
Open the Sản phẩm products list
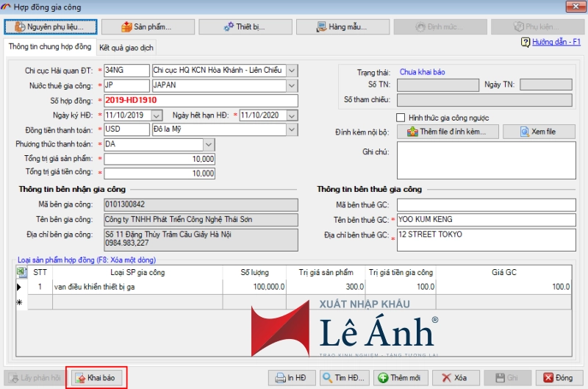[x=147, y=27]
